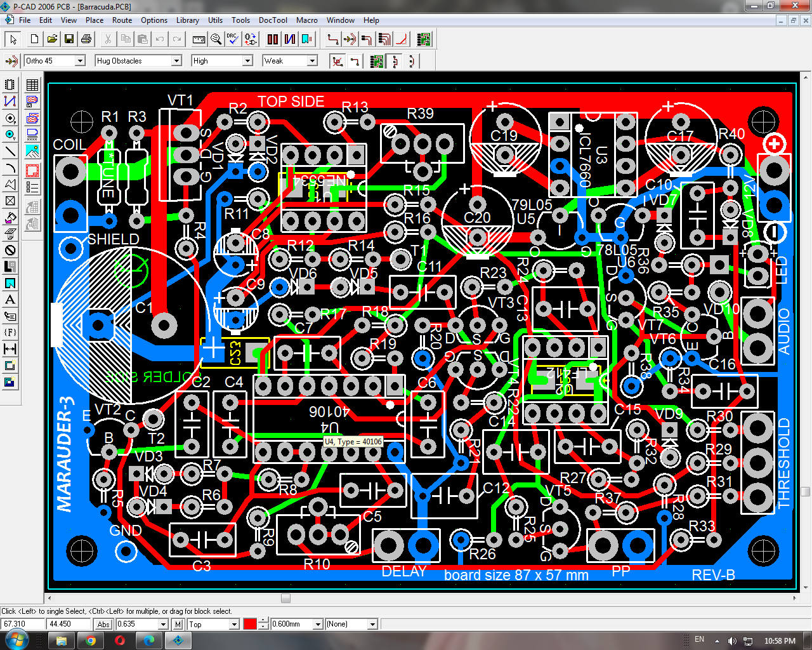Image resolution: width=812 pixels, height=650 pixels.
Task: Toggle the Abs coordinate mode button
Action: coord(104,624)
